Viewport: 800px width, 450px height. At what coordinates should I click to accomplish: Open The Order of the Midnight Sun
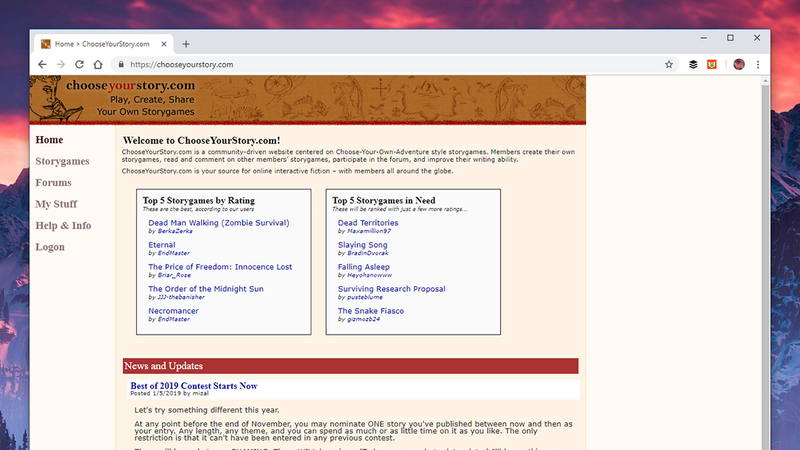(206, 289)
